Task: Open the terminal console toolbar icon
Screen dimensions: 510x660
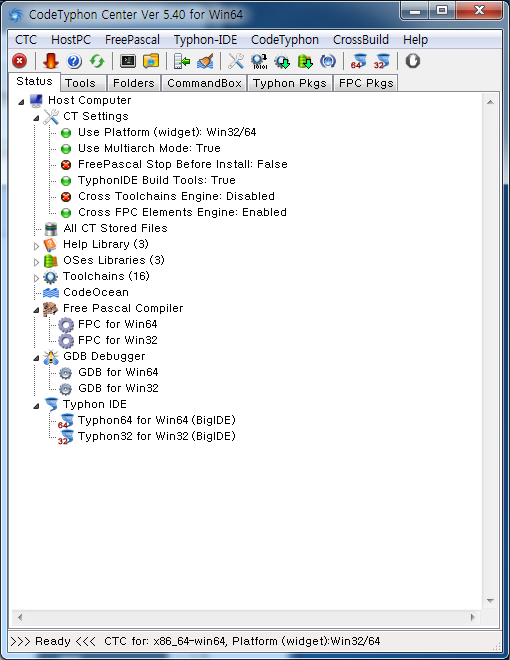Action: click(x=128, y=61)
